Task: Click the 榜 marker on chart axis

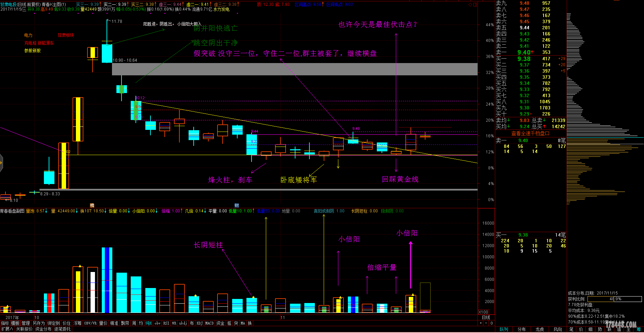Action: 92,205
